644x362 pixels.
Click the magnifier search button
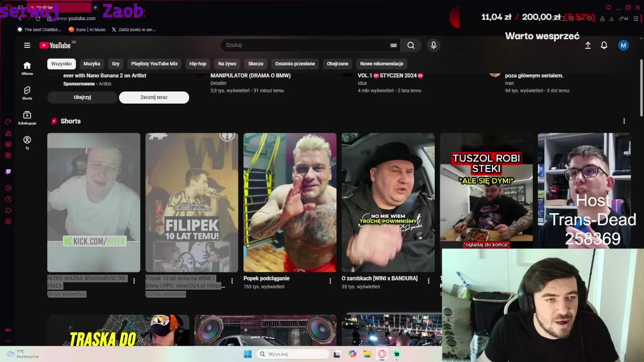[x=411, y=45]
